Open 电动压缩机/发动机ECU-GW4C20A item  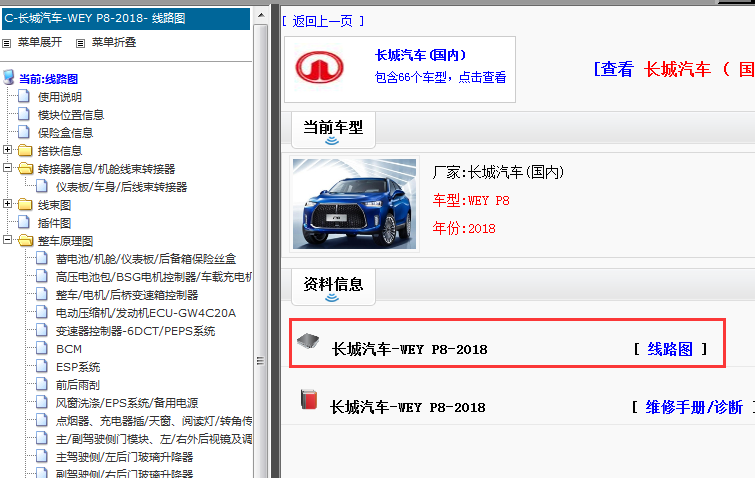click(146, 313)
